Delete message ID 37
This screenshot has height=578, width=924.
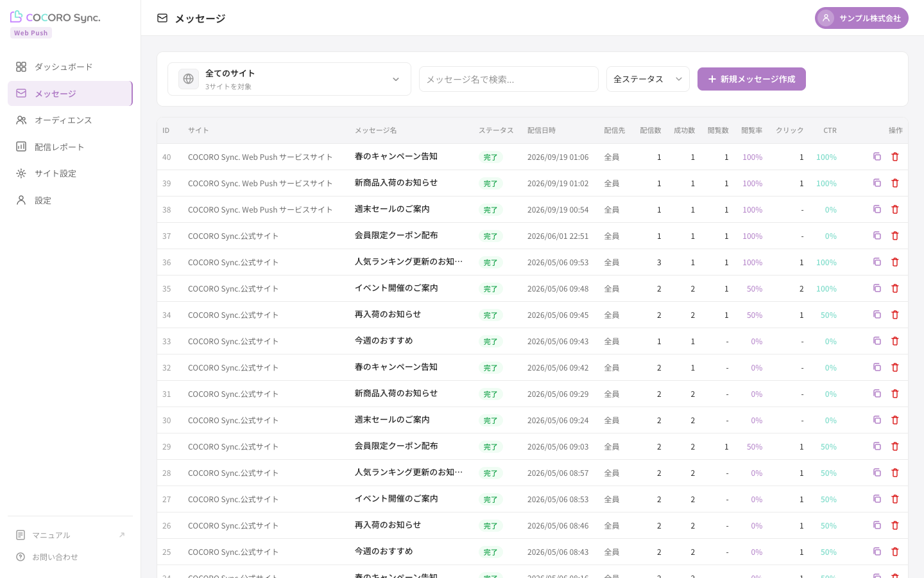coord(895,236)
